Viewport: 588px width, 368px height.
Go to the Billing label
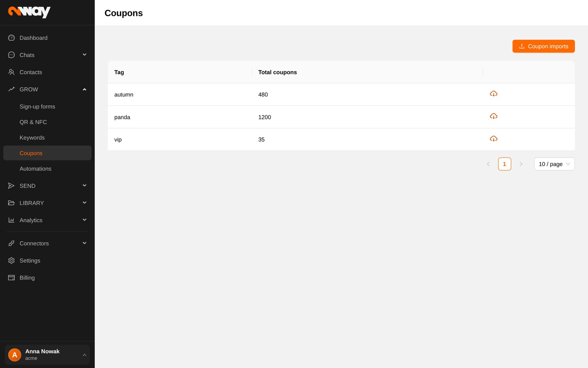click(x=27, y=278)
